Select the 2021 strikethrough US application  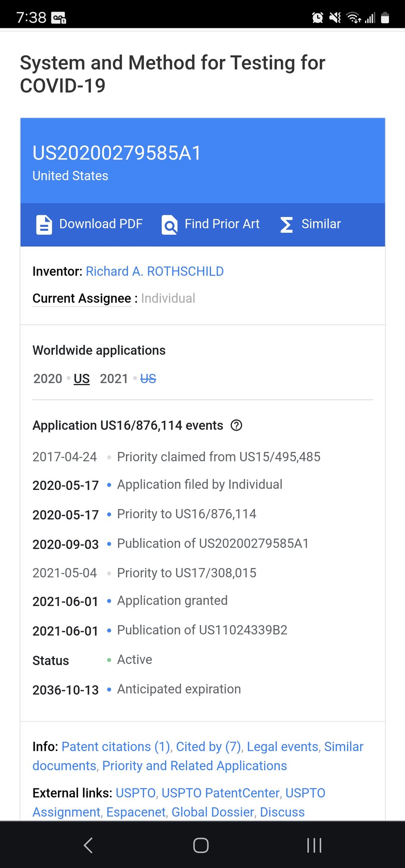coord(148,378)
